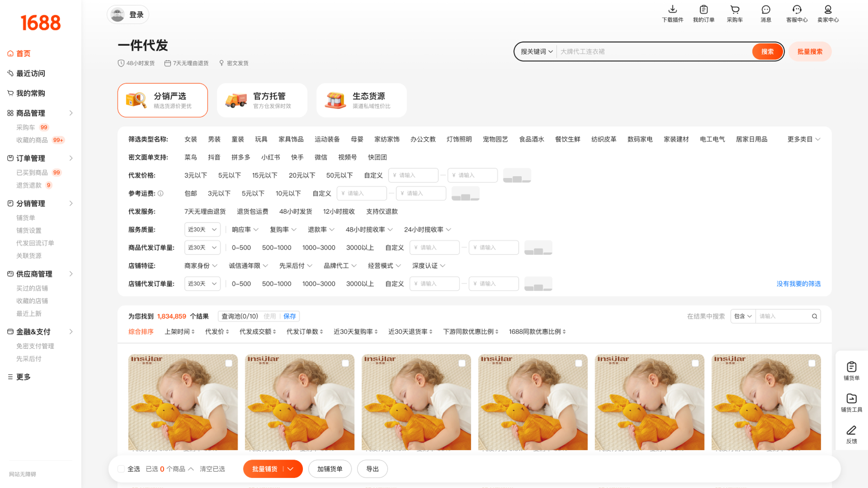Select the 分销严选 tab
Viewport: 868px width, 488px height.
163,100
